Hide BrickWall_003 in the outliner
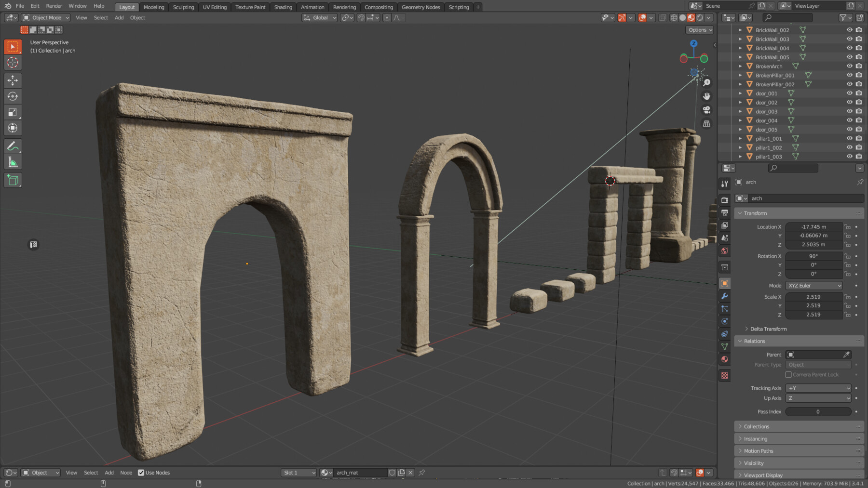This screenshot has height=488, width=868. click(850, 39)
